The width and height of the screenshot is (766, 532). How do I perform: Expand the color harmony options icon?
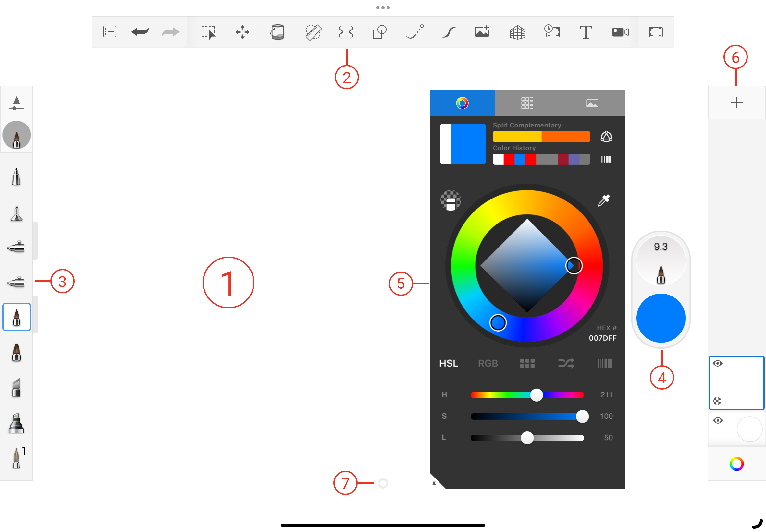click(606, 137)
